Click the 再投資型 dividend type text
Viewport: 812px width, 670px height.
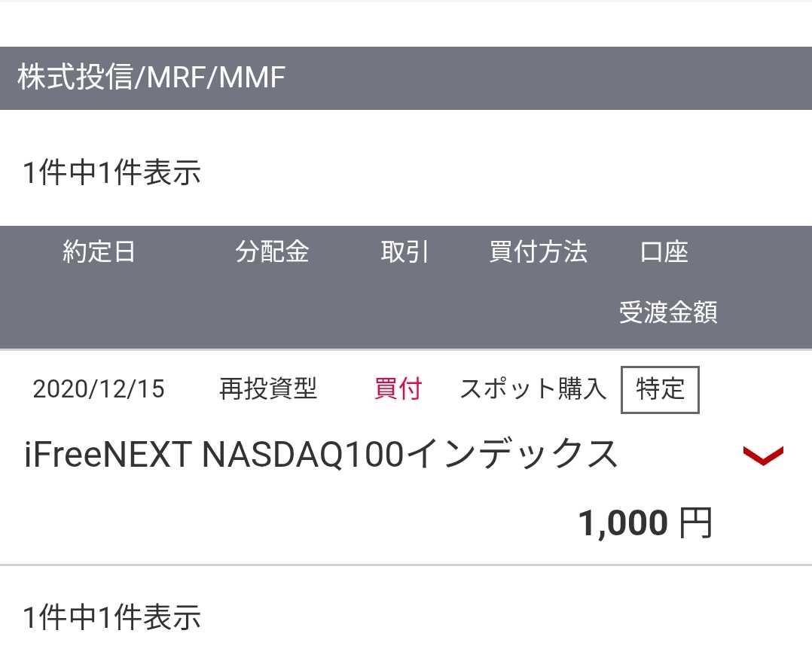268,389
